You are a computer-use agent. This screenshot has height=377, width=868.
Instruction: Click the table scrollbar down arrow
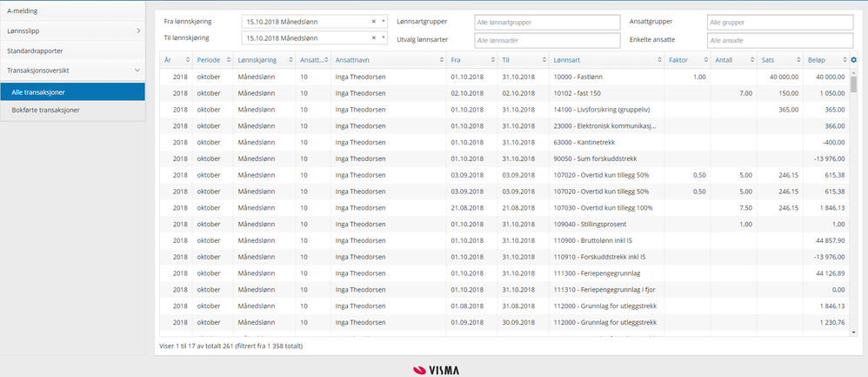coord(853,332)
